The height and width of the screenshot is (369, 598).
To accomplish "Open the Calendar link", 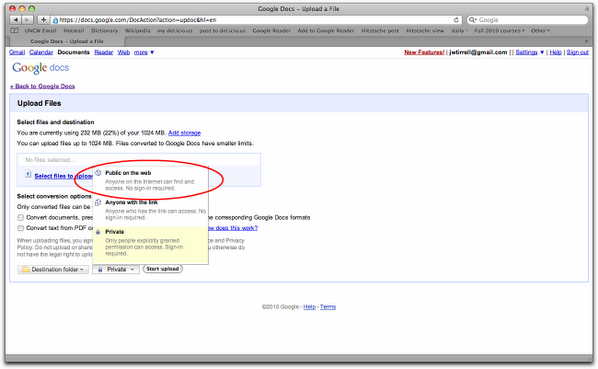I will [x=41, y=52].
